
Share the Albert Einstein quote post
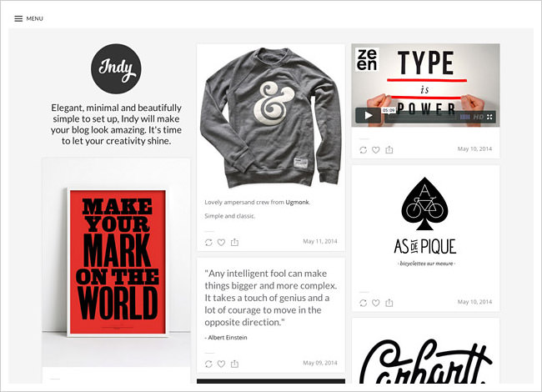tap(234, 364)
